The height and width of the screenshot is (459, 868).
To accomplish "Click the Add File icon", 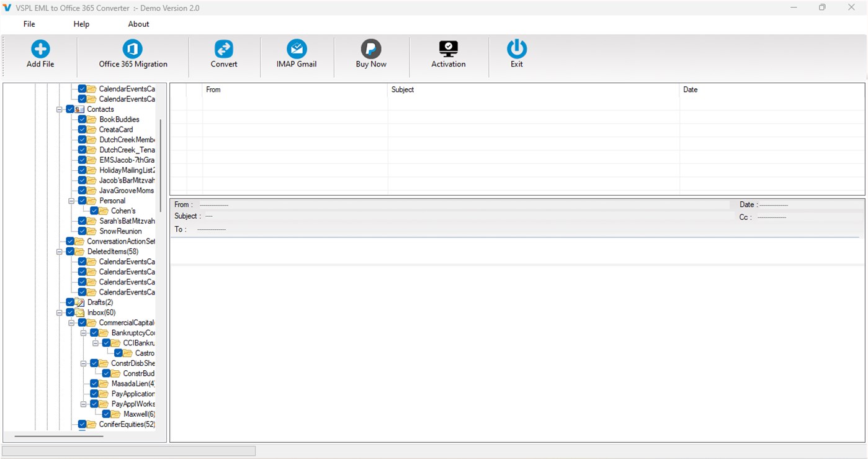I will coord(40,56).
